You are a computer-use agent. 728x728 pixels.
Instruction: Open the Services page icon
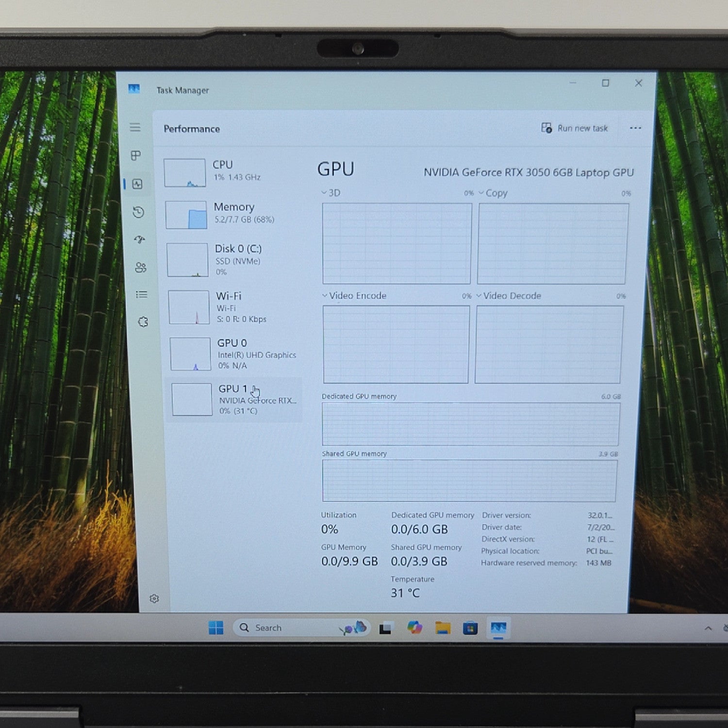tap(143, 322)
